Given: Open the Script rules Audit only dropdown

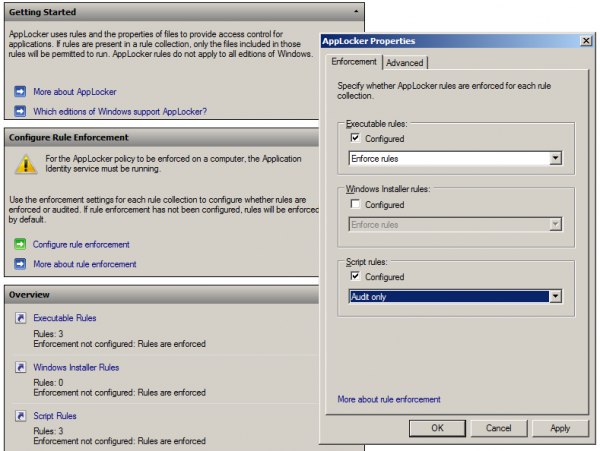Looking at the screenshot, I should click(555, 296).
